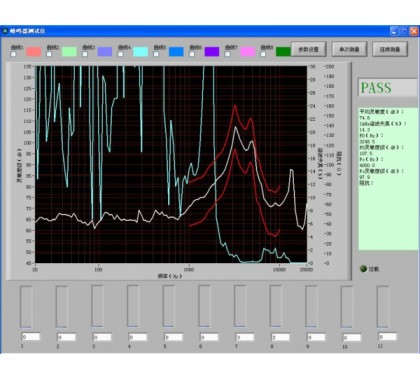Choose the purple curve 6 color swatch
Viewport: 420px width, 380px height.
(x=212, y=52)
